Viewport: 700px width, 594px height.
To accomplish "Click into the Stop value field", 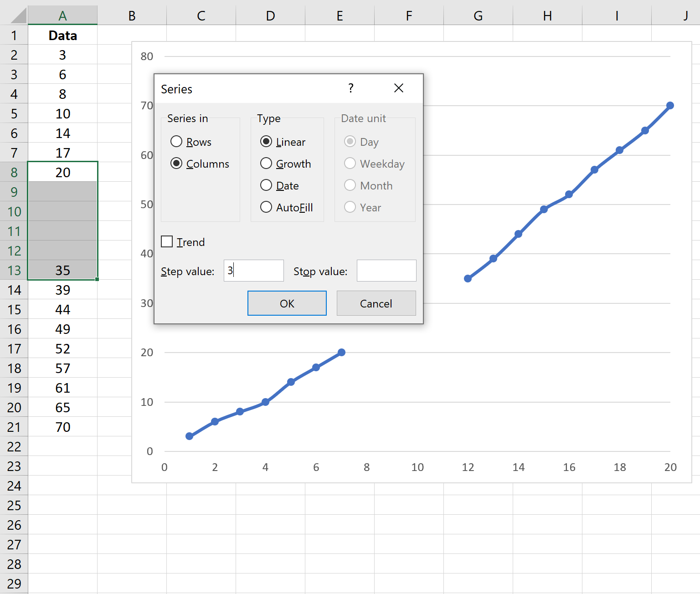I will (386, 271).
